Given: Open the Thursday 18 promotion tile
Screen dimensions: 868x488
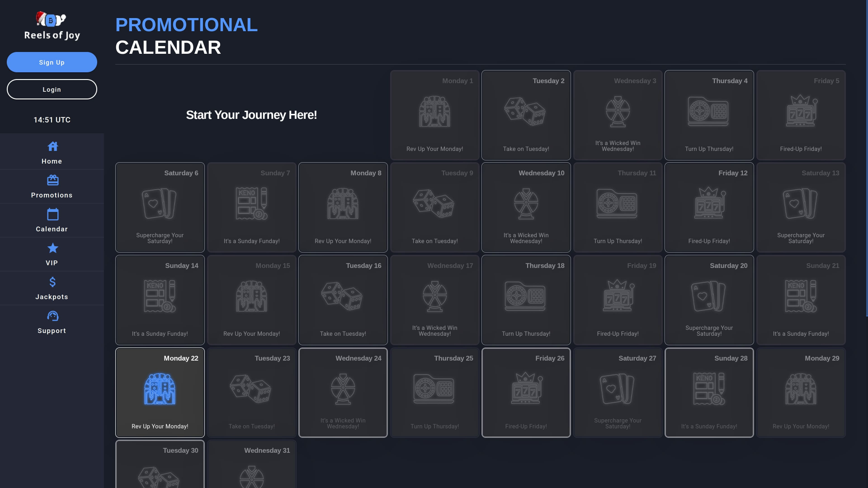Looking at the screenshot, I should pyautogui.click(x=526, y=300).
